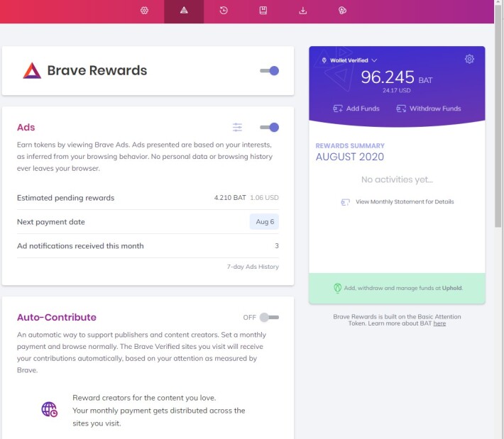The width and height of the screenshot is (504, 439).
Task: Click the 4.210 BAT pending rewards value
Action: point(230,197)
